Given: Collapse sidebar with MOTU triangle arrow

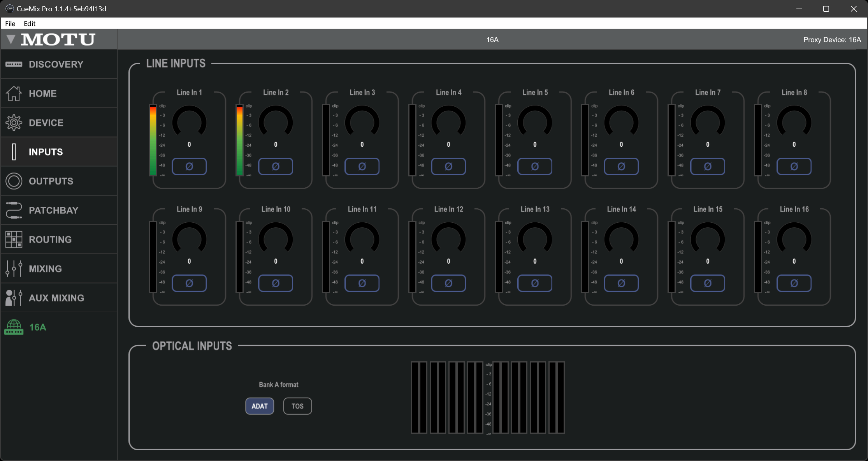Looking at the screenshot, I should click(x=11, y=39).
